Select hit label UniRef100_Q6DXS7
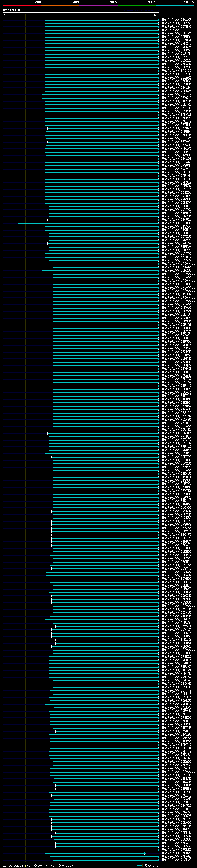 point(177,67)
